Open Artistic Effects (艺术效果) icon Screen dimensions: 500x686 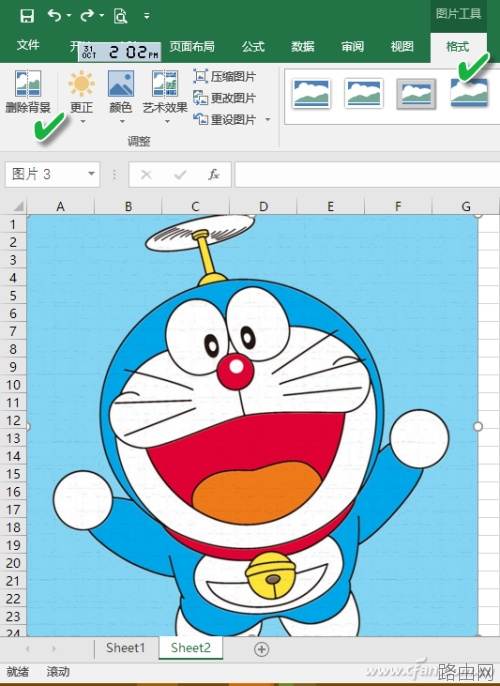164,83
